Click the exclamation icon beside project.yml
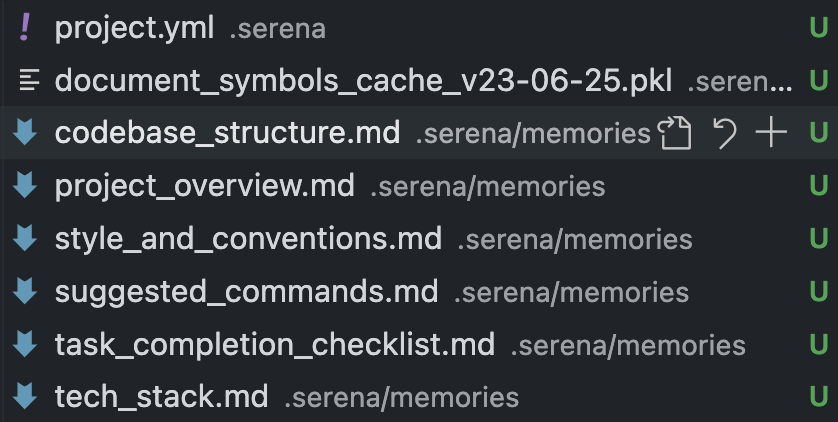 click(26, 28)
